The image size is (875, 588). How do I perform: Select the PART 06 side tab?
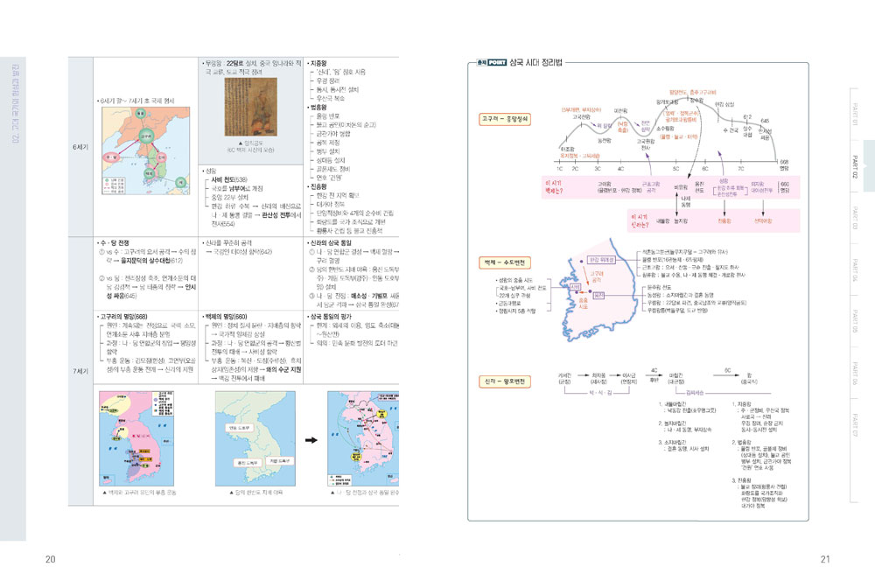pos(854,372)
